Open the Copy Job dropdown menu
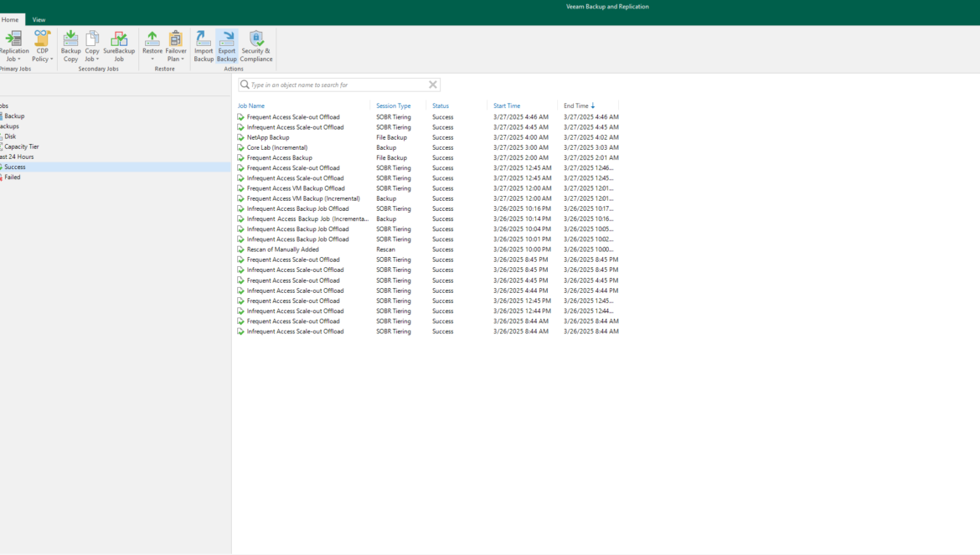Viewport: 980px width, 555px height. [x=92, y=46]
